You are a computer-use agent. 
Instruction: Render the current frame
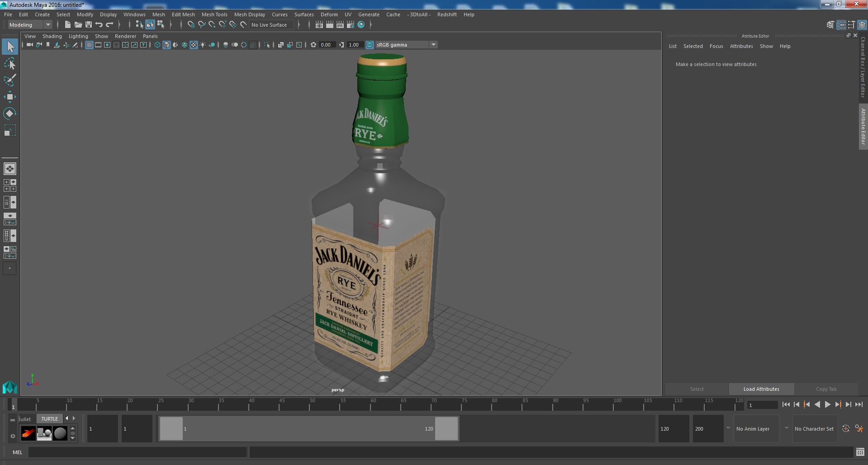[330, 25]
